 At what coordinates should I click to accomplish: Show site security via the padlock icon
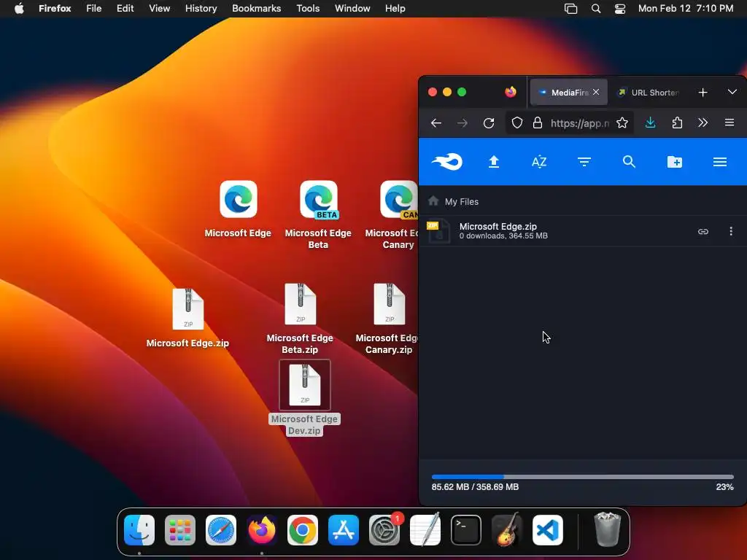click(538, 122)
